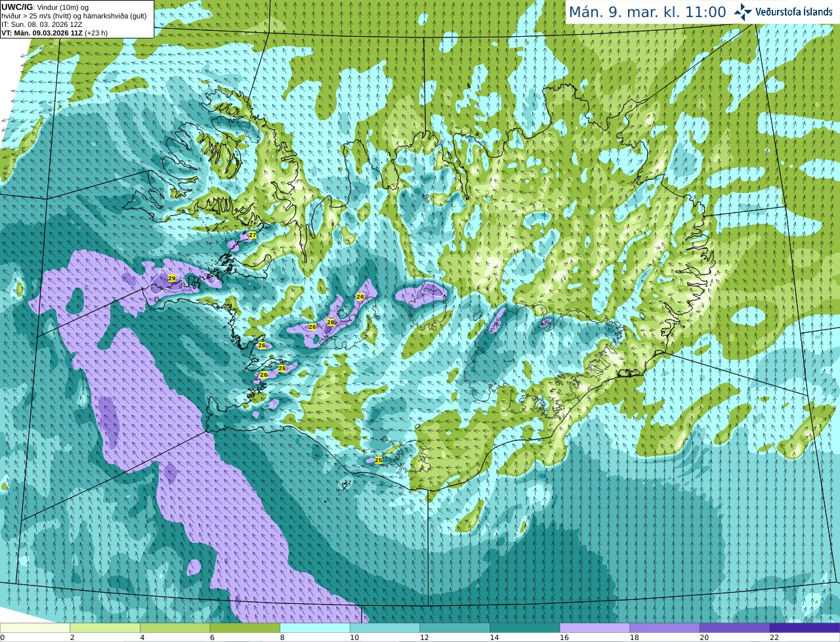Select the date header Mán. 9. mar. kl. 11:00
Screen dimensions: 840x642
tap(647, 12)
